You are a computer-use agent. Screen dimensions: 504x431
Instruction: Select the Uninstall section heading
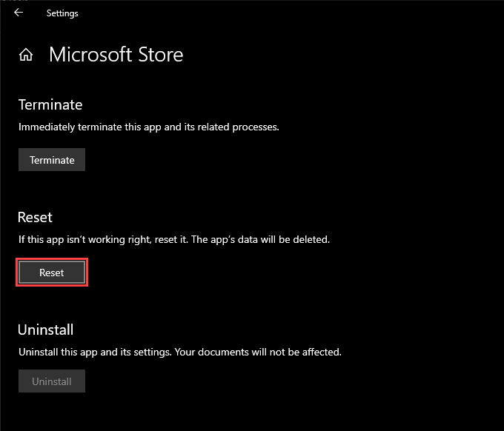pos(45,330)
